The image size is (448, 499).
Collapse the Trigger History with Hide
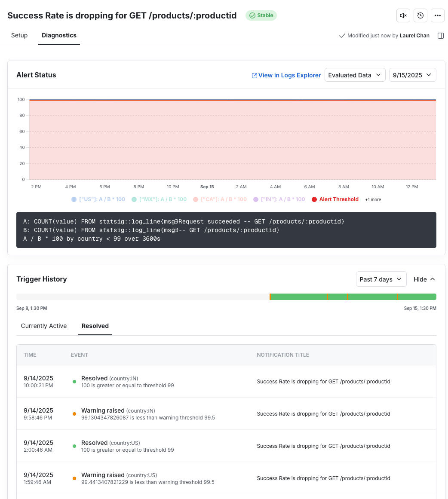point(423,279)
